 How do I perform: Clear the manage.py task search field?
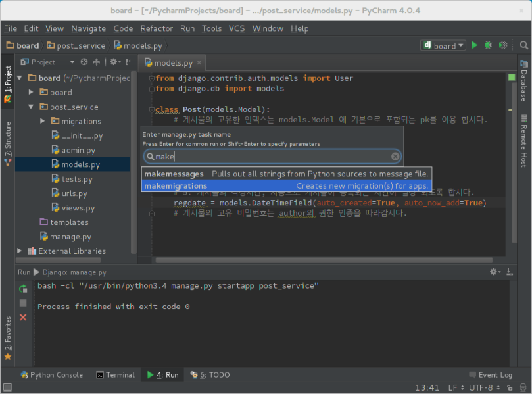coord(395,157)
